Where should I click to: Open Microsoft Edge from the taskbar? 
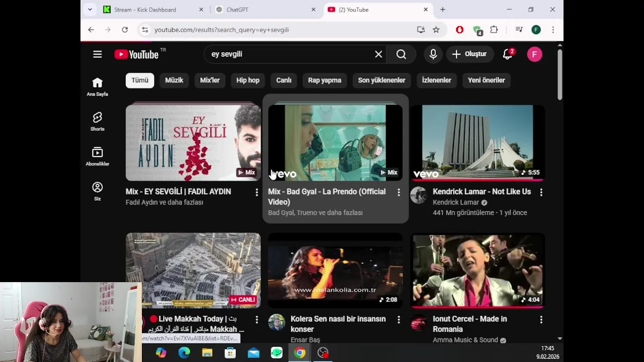tap(184, 353)
